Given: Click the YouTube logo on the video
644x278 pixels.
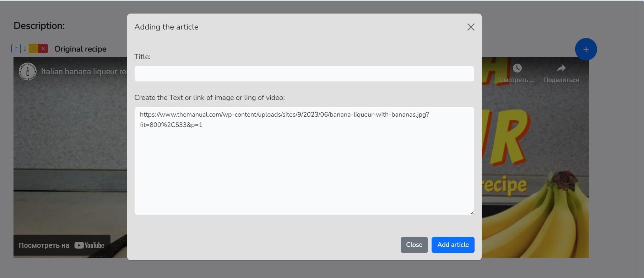Looking at the screenshot, I should point(90,245).
